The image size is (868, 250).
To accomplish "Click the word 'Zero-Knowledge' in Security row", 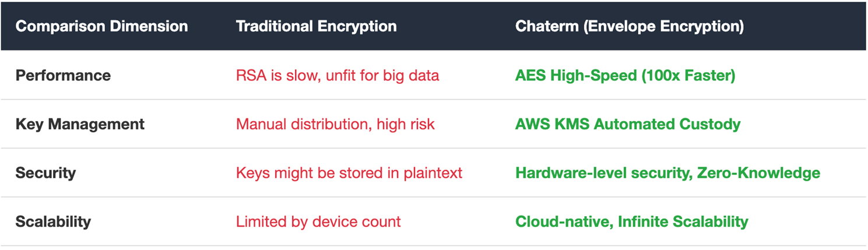I will point(759,173).
